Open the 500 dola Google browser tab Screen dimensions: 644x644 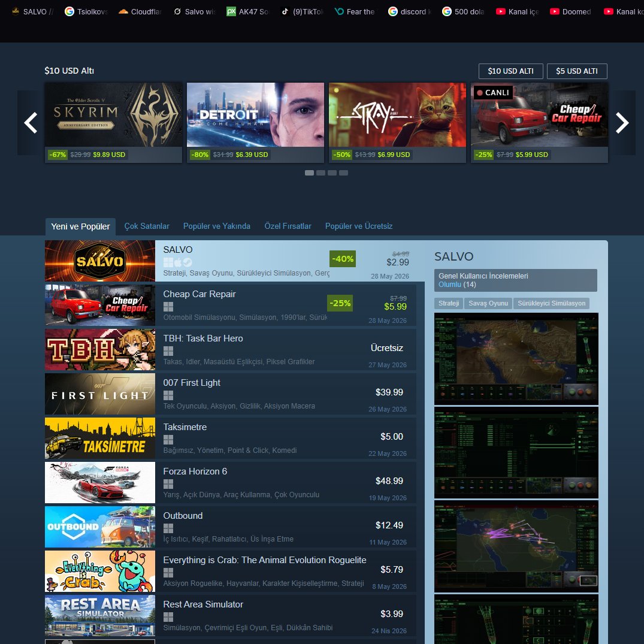pyautogui.click(x=463, y=11)
